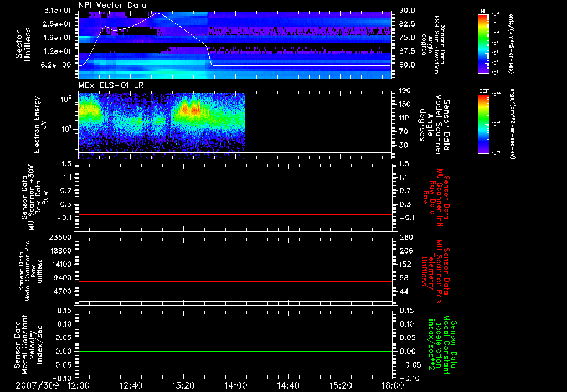Click the 16:00 time axis label
567x392 pixels.
[393, 385]
